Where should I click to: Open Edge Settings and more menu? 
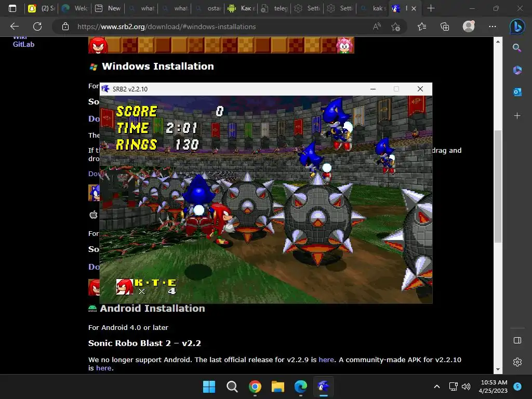(x=493, y=26)
